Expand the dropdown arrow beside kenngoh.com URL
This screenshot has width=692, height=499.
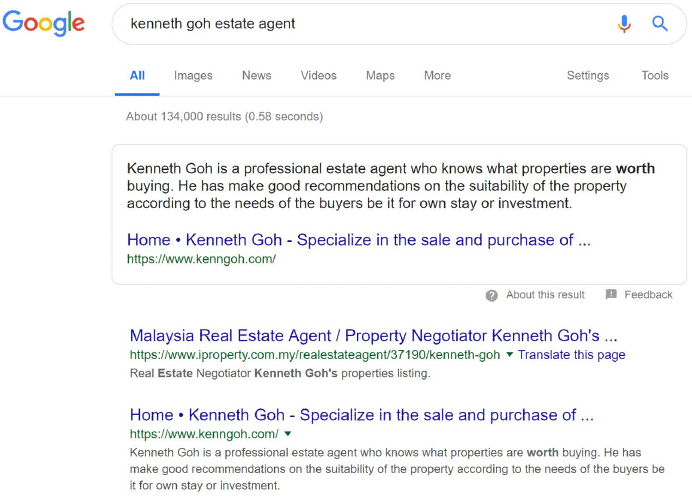tap(288, 434)
